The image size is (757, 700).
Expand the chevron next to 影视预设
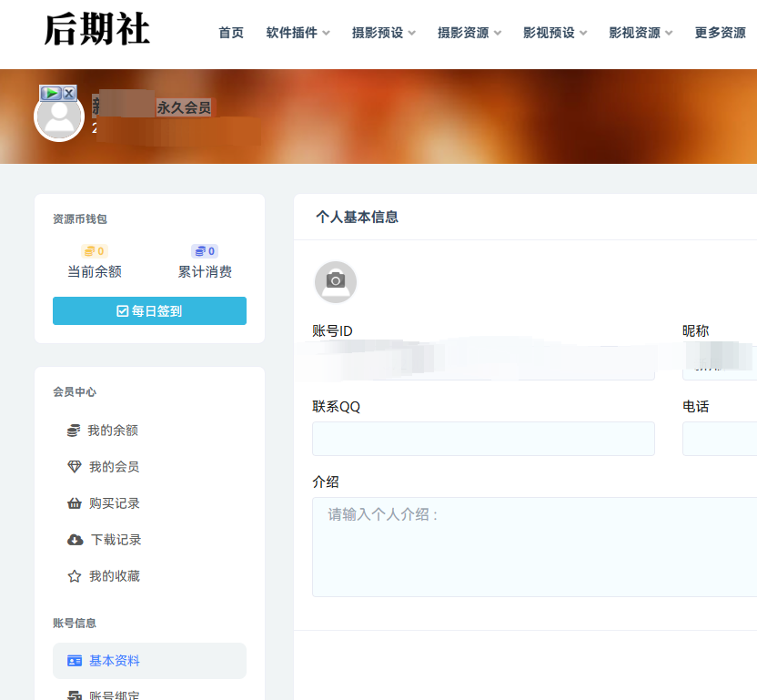coord(583,34)
